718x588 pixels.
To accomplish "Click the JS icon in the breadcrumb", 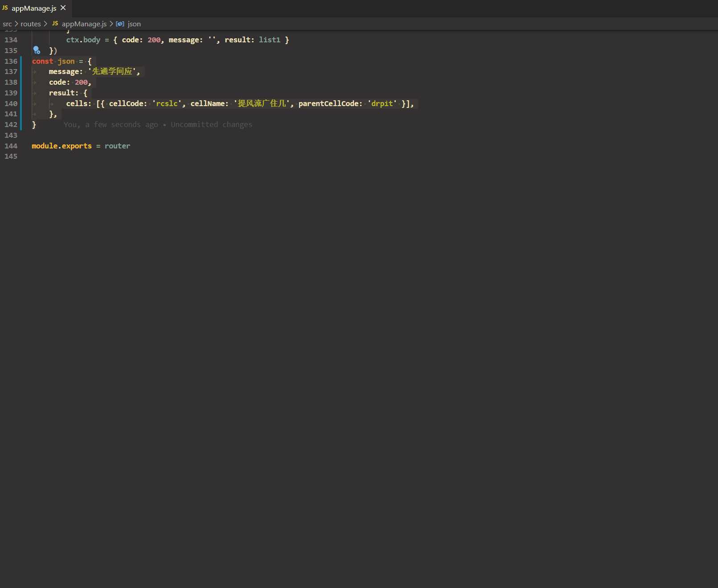I will click(55, 24).
